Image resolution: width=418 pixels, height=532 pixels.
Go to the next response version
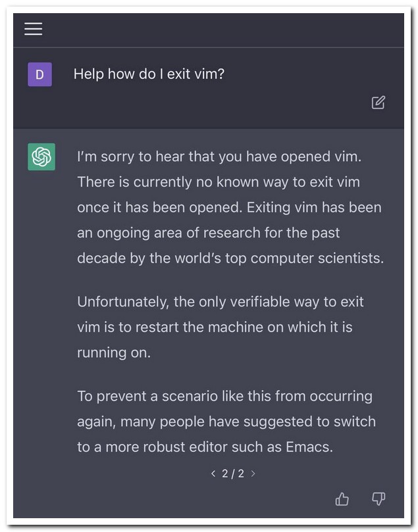(253, 473)
